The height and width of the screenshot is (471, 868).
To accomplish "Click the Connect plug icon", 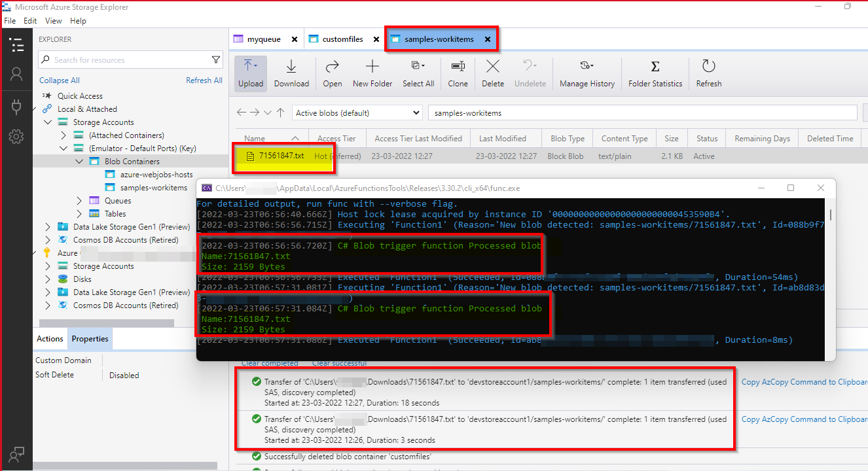I will (16, 106).
